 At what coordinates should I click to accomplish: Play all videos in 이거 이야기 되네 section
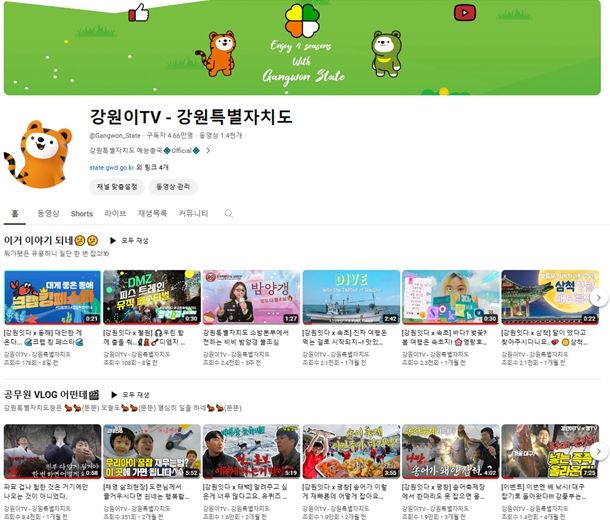[x=129, y=240]
